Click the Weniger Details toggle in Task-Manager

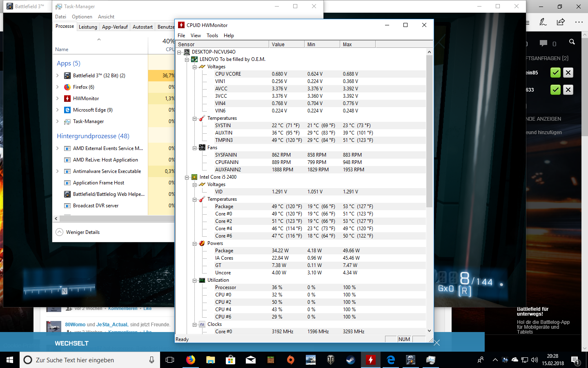pyautogui.click(x=78, y=232)
